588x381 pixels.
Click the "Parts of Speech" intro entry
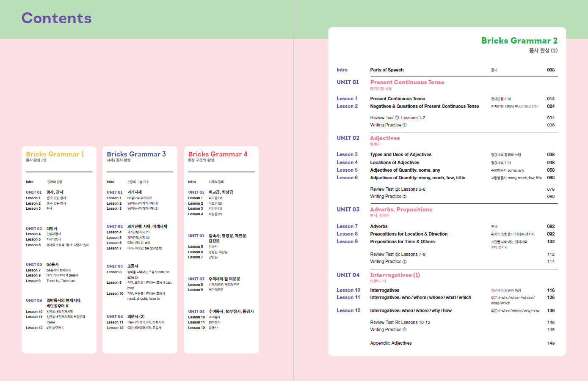coord(387,70)
